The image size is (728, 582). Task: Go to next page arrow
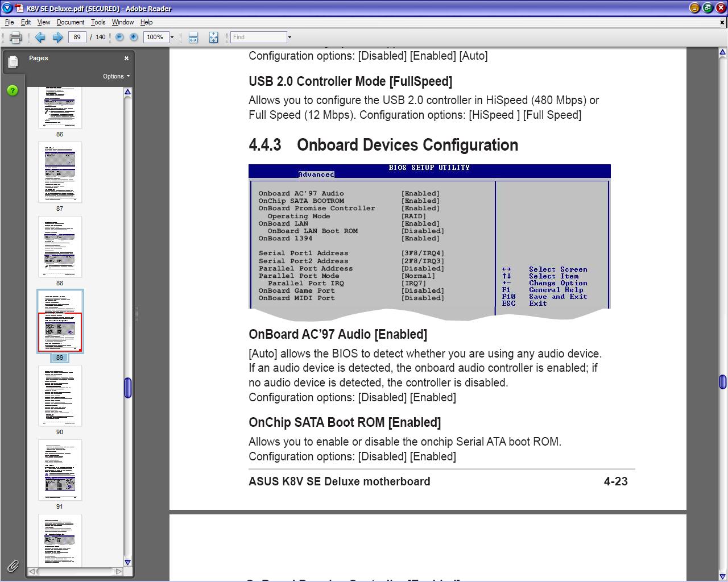57,38
